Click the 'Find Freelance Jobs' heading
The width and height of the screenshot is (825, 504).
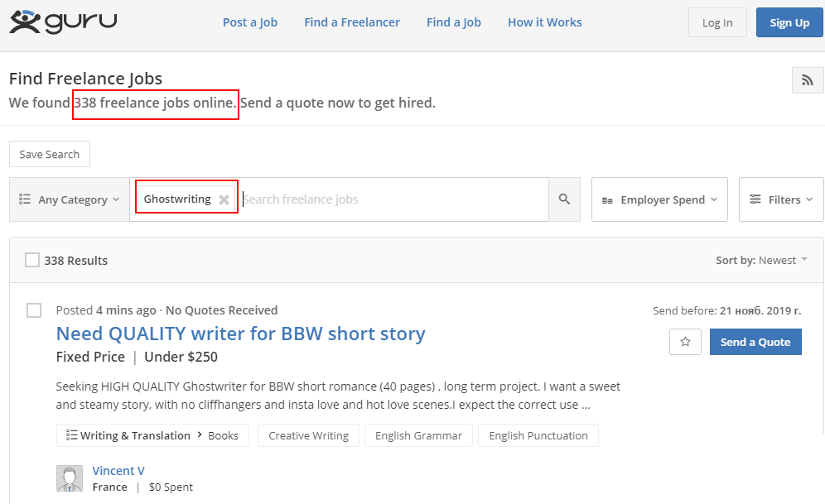[x=86, y=79]
